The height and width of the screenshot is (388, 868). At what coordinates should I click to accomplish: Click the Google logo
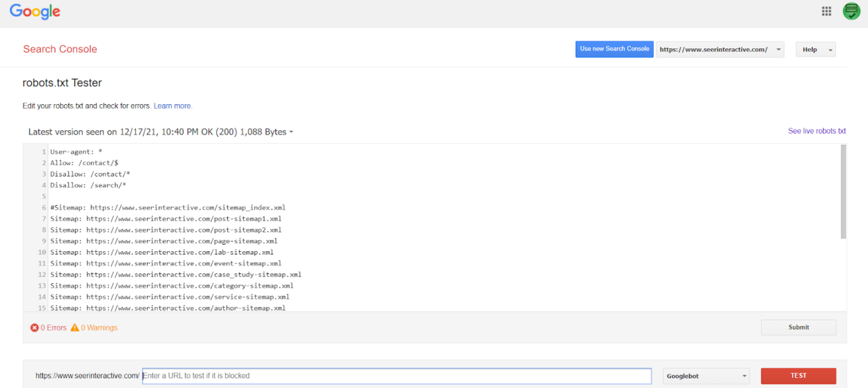34,11
